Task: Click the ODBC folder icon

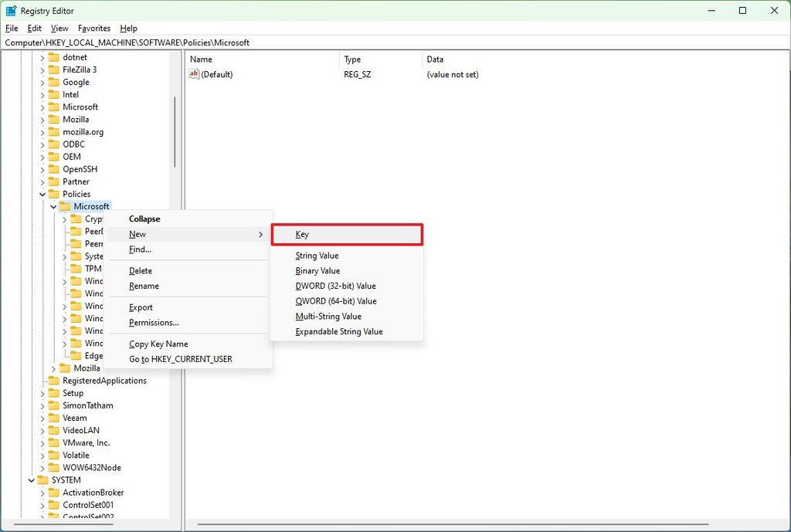Action: coord(54,144)
